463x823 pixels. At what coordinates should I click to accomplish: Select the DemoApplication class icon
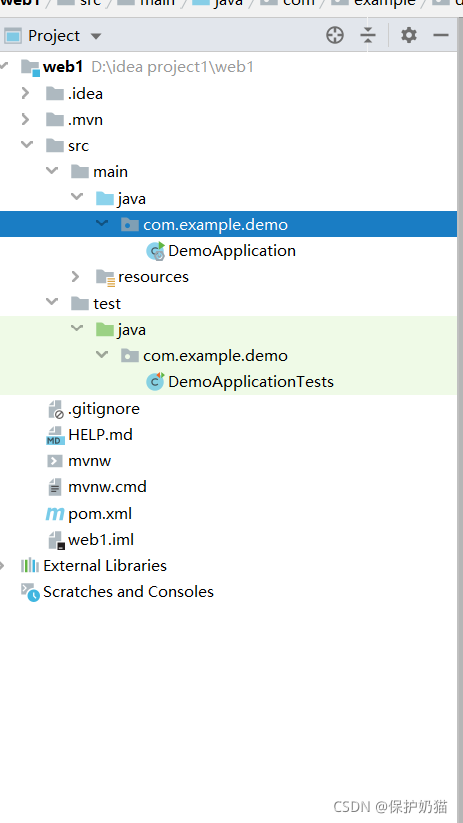tap(155, 251)
